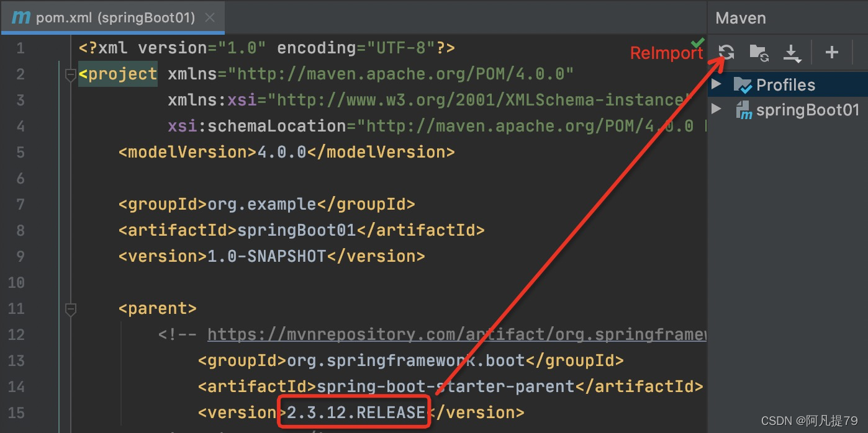Add a Maven project with plus icon
This screenshot has height=433, width=868.
coord(832,53)
